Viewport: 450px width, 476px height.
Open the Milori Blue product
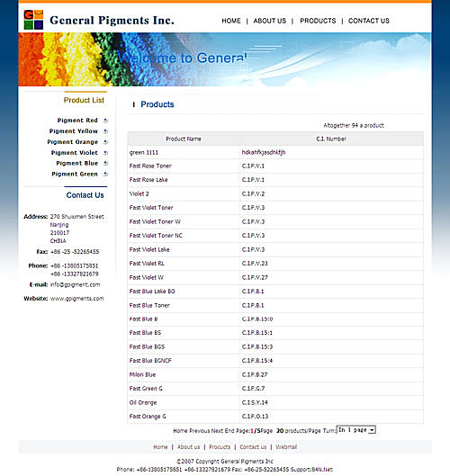tap(142, 375)
